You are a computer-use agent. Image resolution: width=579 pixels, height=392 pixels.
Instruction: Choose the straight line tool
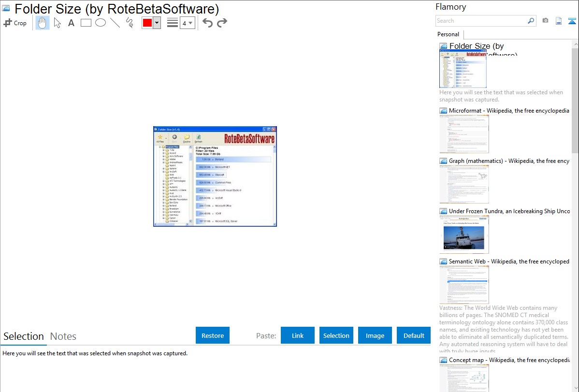click(x=115, y=23)
